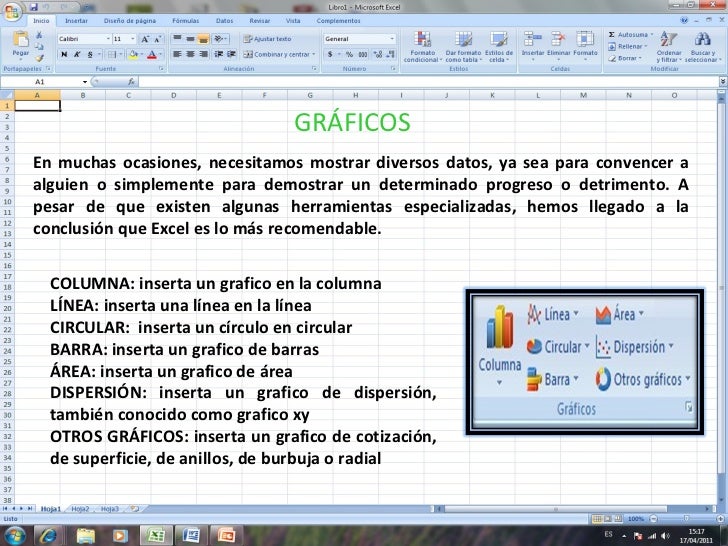The height and width of the screenshot is (546, 728).
Task: Open Diseño de página tab
Action: [130, 20]
